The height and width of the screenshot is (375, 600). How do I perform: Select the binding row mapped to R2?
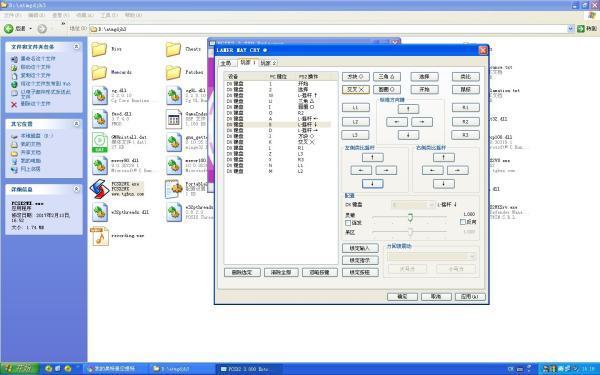277,113
